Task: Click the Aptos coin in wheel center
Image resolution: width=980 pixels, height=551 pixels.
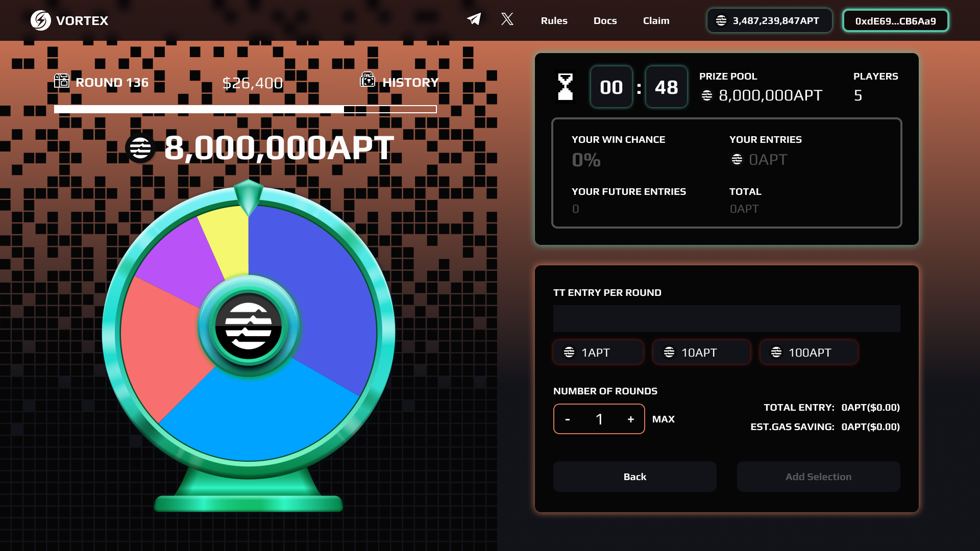Action: 249,327
